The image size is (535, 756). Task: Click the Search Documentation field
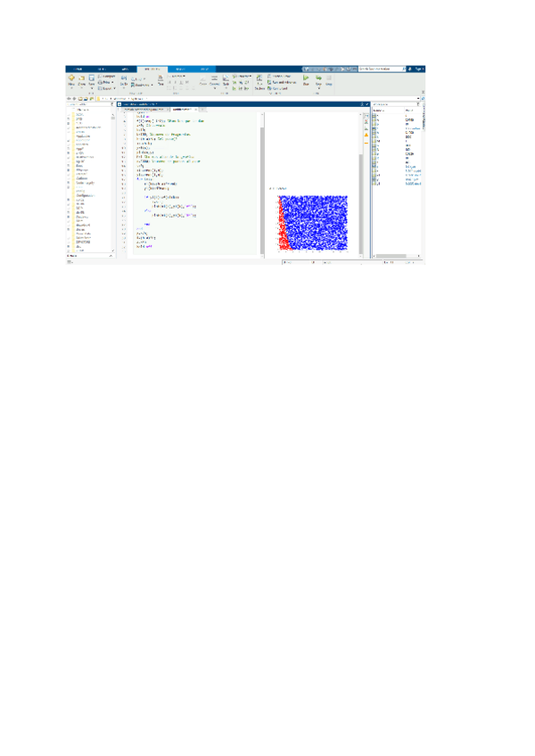click(382, 70)
